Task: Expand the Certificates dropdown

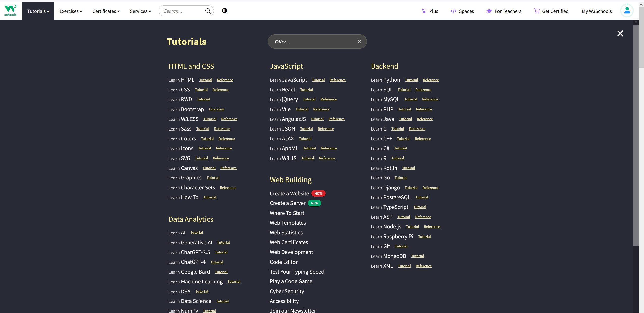Action: (106, 11)
